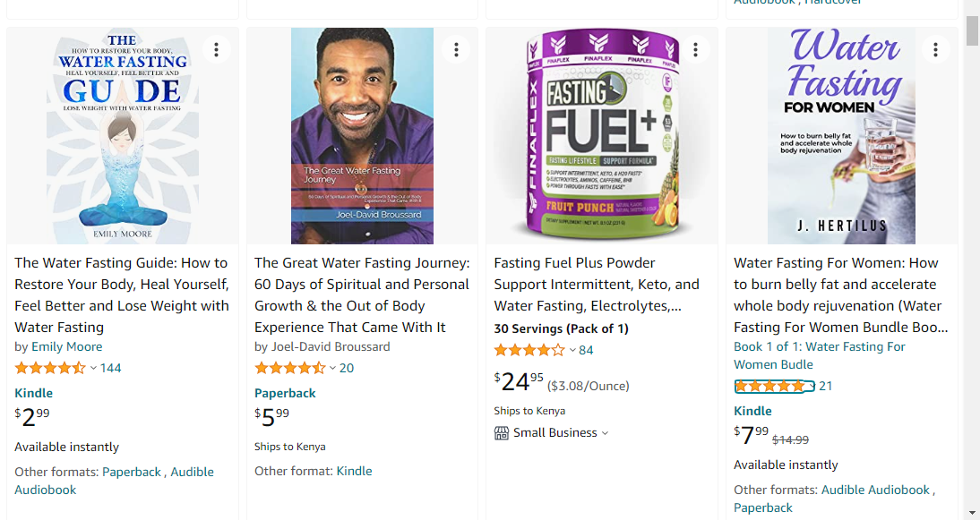Expand rating breakdown chevron beside 144 reviews
Screen dimensions: 980x520
pos(93,368)
